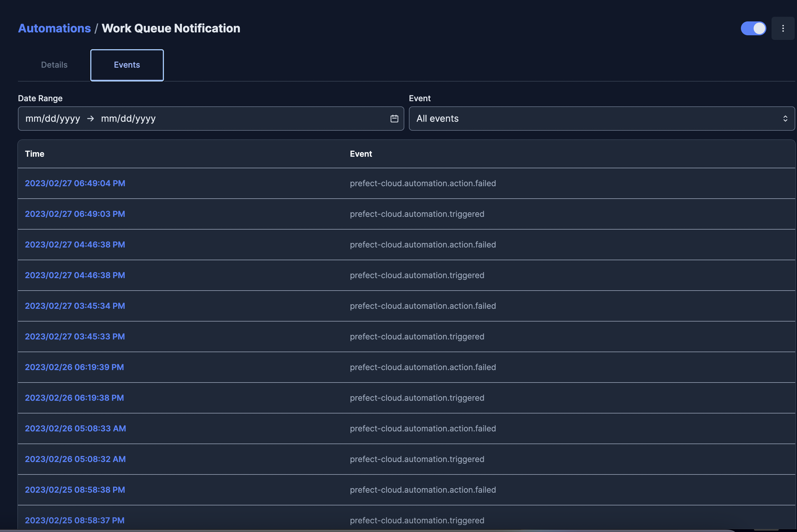
Task: Open event from 2023/02/25 08:58:38 PM
Action: [75, 489]
